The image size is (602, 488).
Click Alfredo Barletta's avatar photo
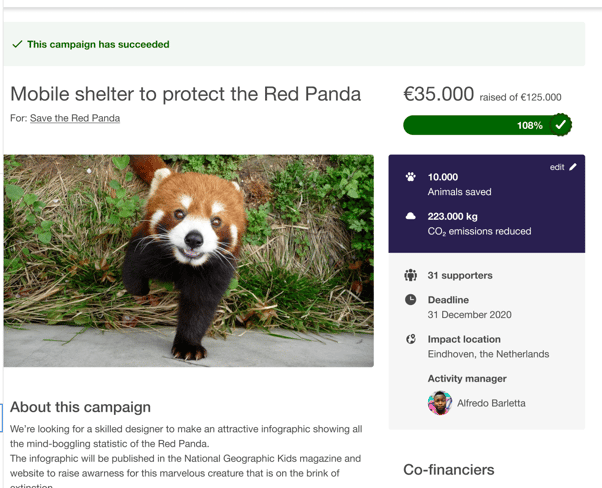439,403
